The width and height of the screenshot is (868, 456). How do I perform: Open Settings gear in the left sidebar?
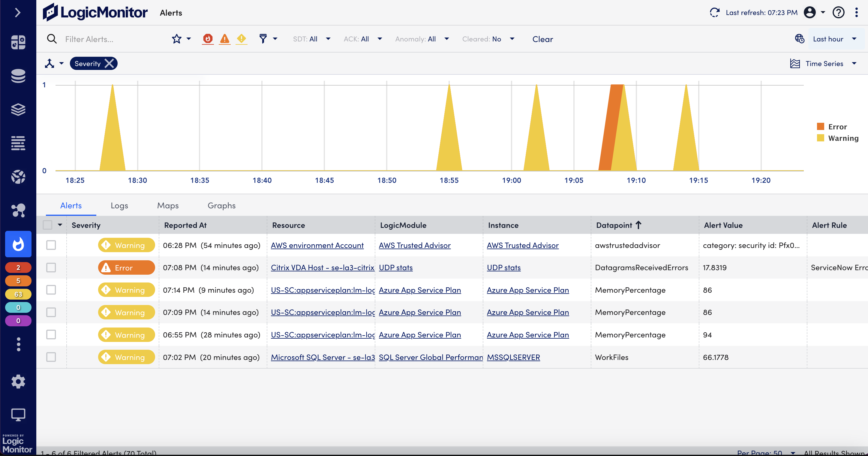(18, 381)
